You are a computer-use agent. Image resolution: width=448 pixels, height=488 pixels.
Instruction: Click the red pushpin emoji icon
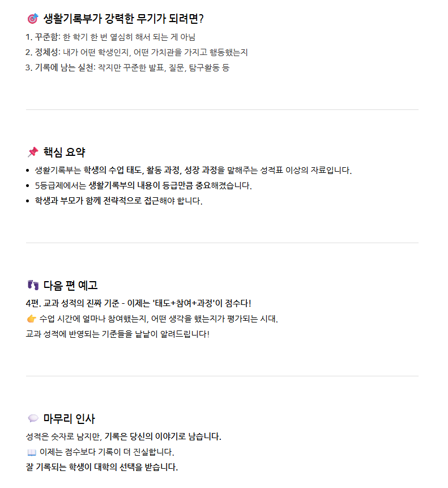(x=33, y=152)
